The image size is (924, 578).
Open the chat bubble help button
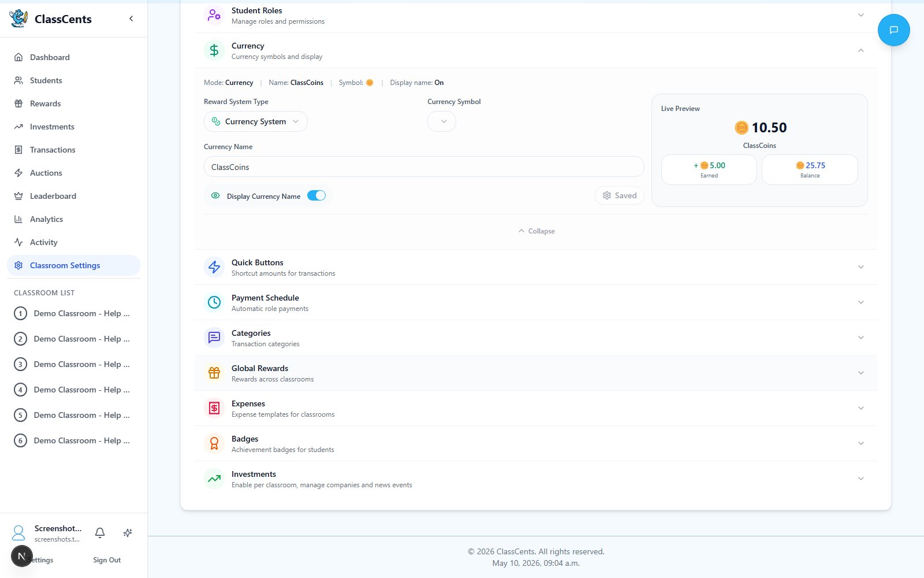click(x=893, y=30)
